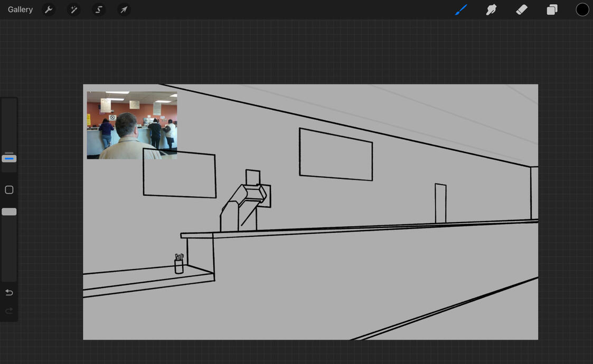The width and height of the screenshot is (593, 364).
Task: Tap the square Modify button in sidebar
Action: (9, 190)
